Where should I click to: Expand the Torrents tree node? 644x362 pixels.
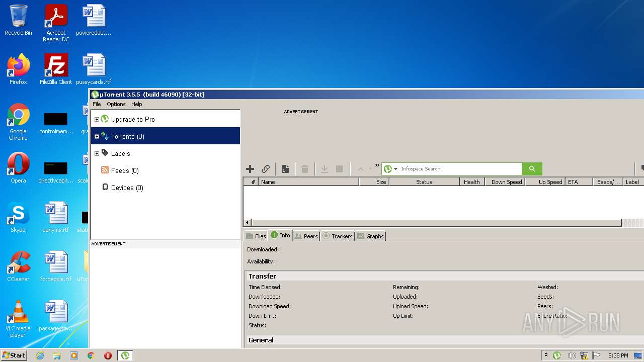[97, 137]
